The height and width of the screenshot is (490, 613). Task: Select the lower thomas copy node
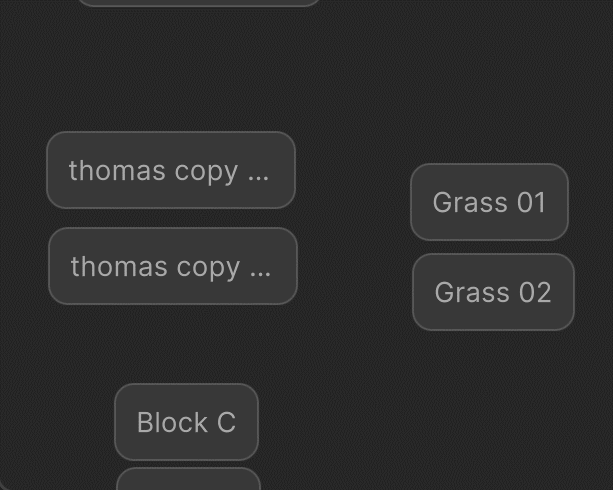tap(173, 266)
